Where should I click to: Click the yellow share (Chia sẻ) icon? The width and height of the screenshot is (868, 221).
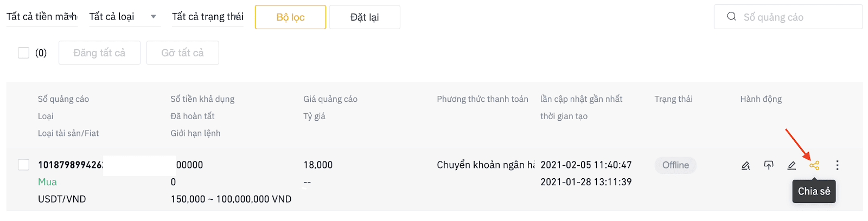pos(814,165)
